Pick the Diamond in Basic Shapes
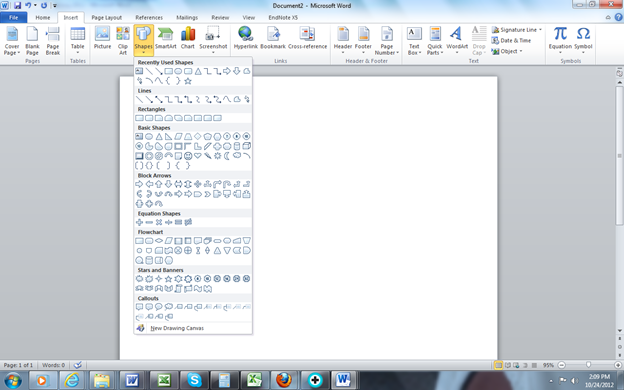 pos(198,136)
